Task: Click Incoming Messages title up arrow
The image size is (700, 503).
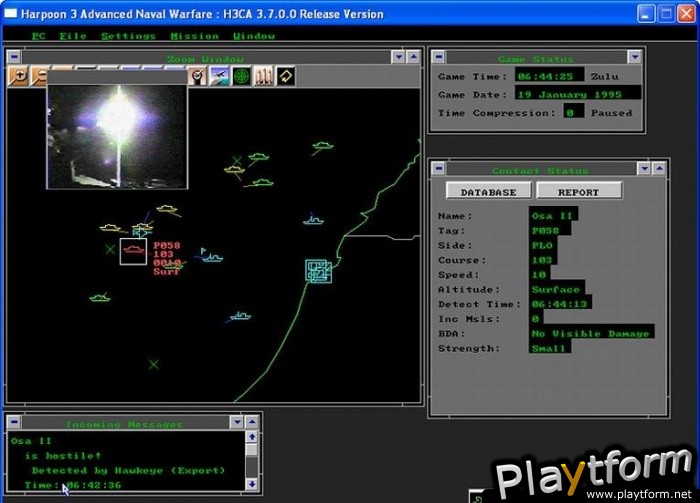Action: [x=252, y=422]
